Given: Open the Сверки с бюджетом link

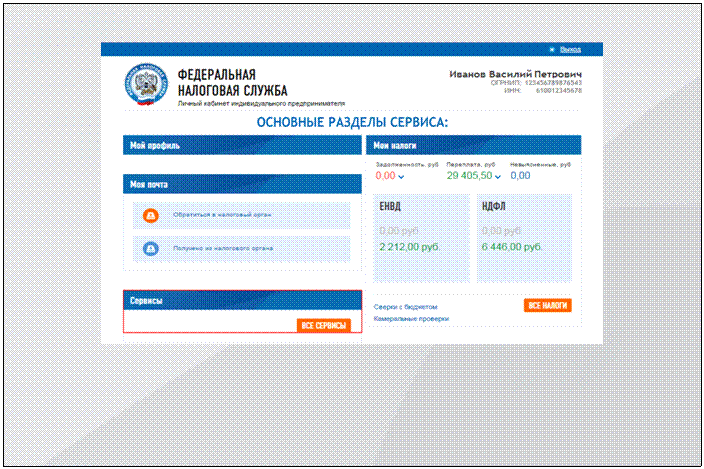Looking at the screenshot, I should (x=406, y=307).
